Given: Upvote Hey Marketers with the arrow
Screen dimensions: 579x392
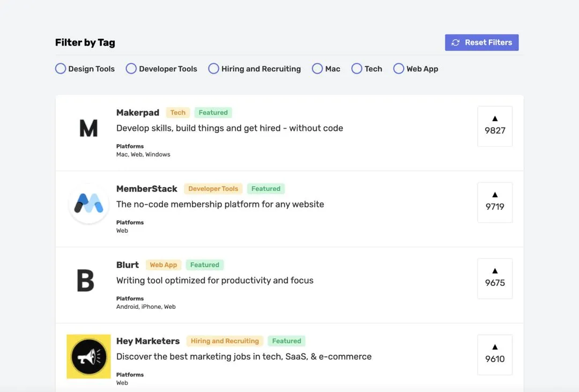Looking at the screenshot, I should 494,347.
